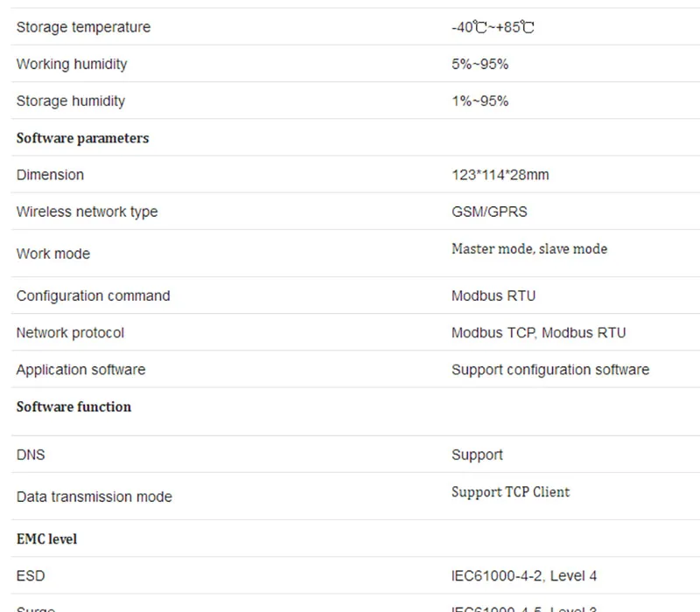Select Support configuration software text
The height and width of the screenshot is (612, 700).
click(x=550, y=370)
